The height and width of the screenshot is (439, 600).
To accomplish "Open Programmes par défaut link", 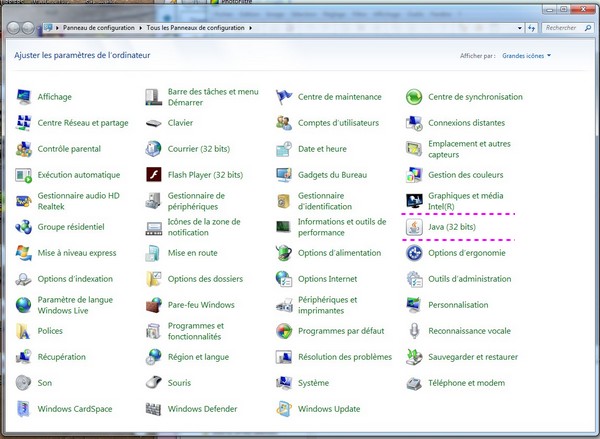I will 341,331.
